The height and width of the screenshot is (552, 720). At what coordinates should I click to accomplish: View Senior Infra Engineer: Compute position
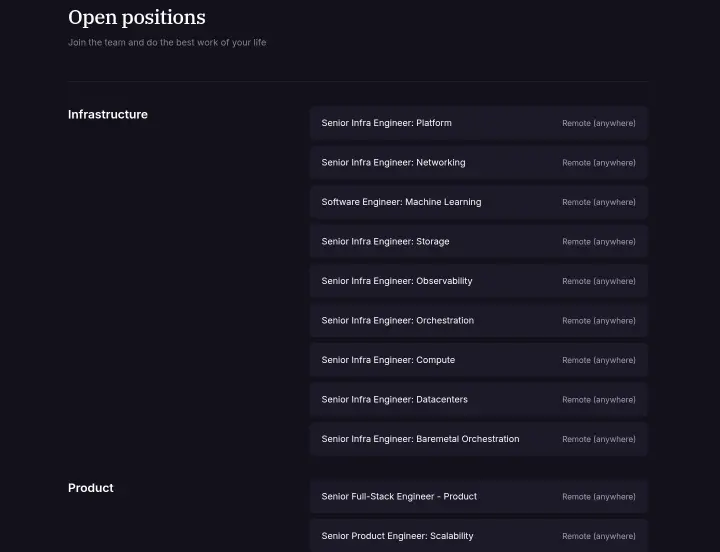coord(478,360)
